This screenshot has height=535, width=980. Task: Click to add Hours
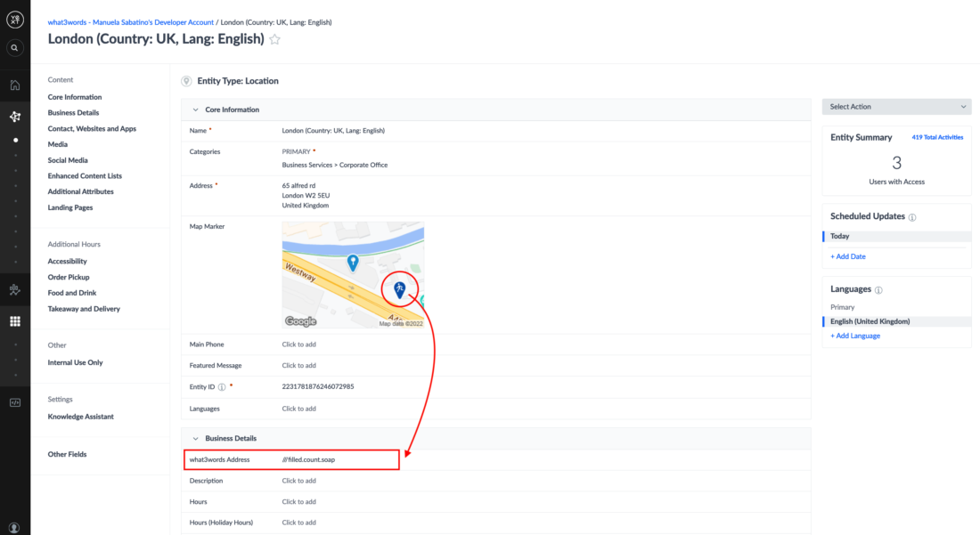298,502
